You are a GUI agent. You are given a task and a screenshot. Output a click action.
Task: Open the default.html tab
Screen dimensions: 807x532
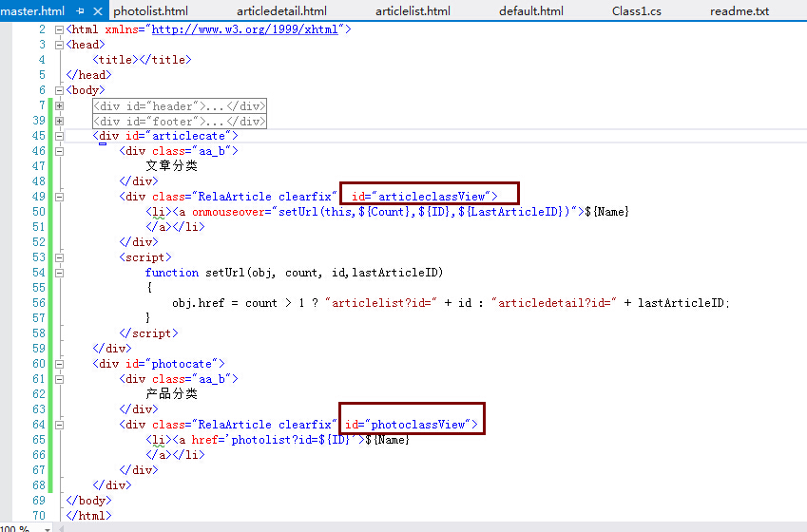point(531,10)
